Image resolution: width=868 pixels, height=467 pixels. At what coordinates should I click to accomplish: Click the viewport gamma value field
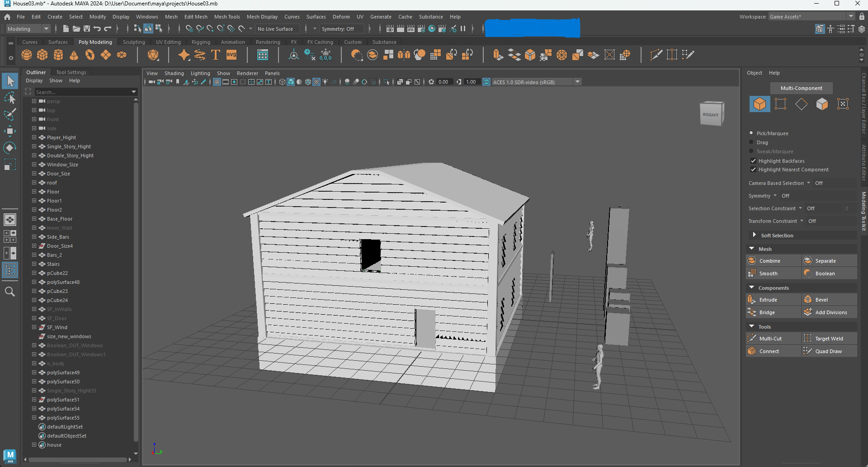pyautogui.click(x=471, y=82)
